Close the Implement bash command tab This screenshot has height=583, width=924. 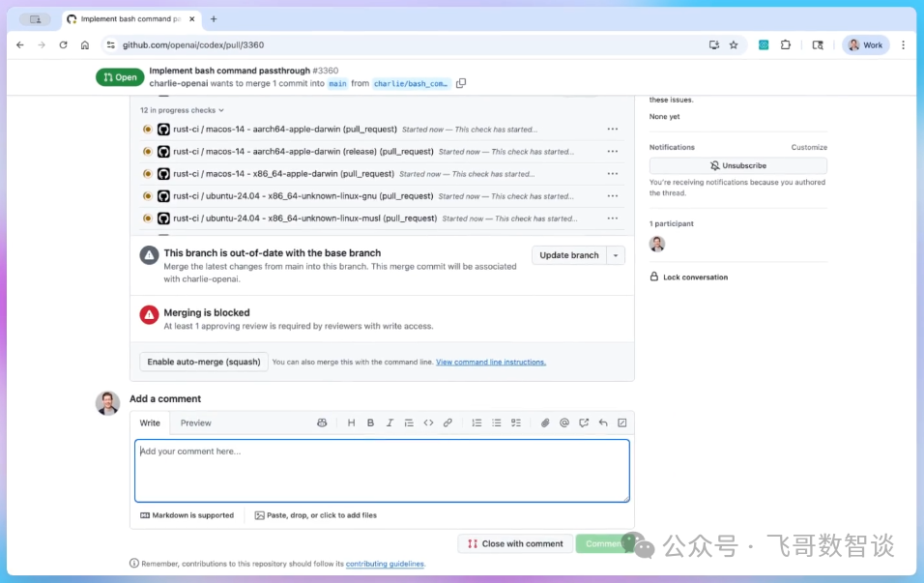coord(192,19)
